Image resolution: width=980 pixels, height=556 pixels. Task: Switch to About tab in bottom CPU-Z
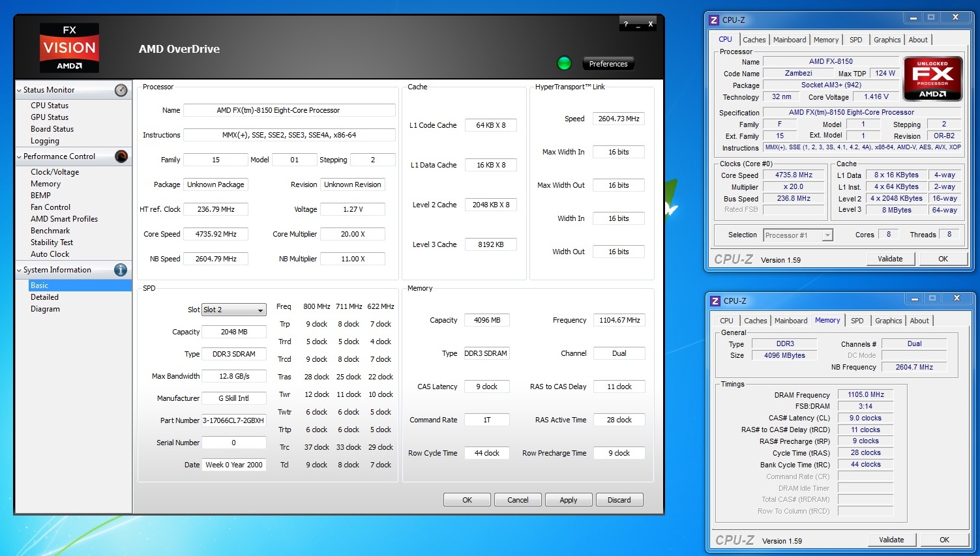click(x=919, y=321)
